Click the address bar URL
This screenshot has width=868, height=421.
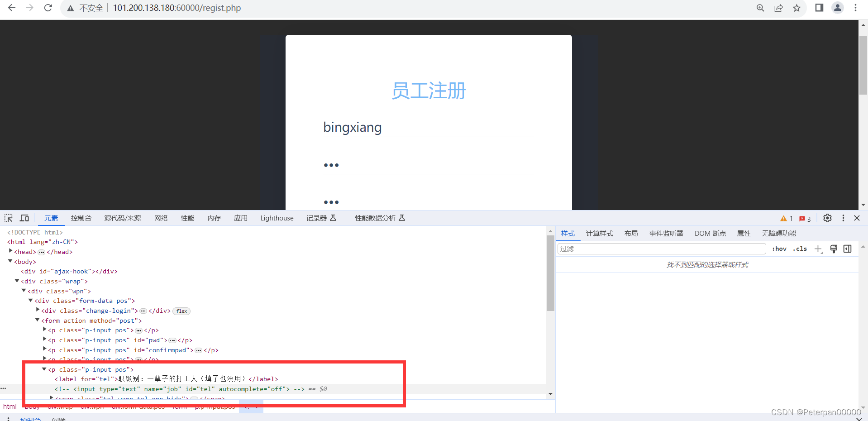coord(177,8)
